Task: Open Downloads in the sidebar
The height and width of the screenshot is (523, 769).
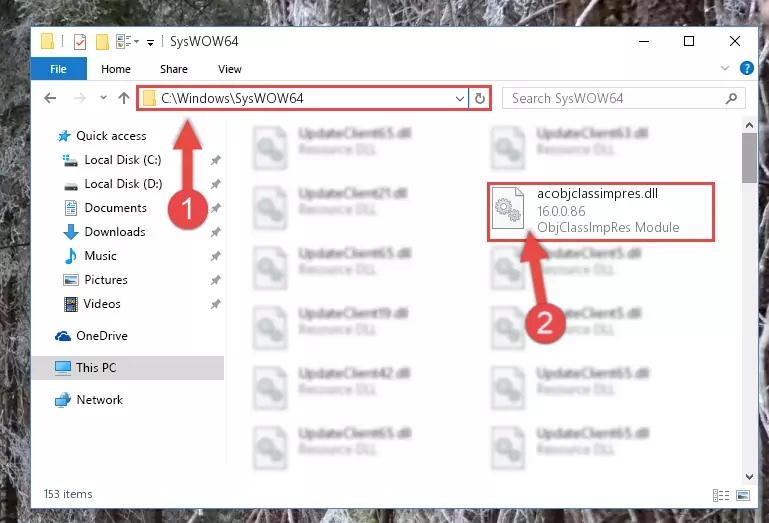Action: [x=115, y=232]
